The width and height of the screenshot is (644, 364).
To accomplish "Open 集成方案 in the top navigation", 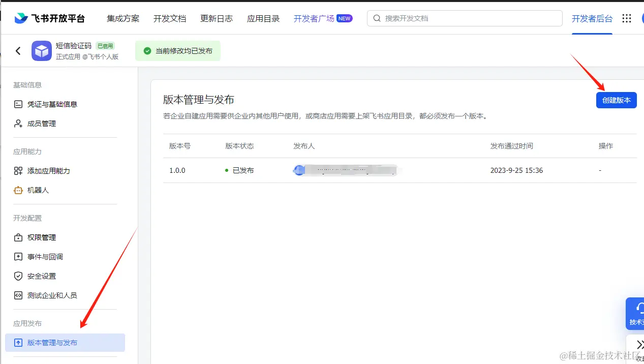I will tap(123, 18).
